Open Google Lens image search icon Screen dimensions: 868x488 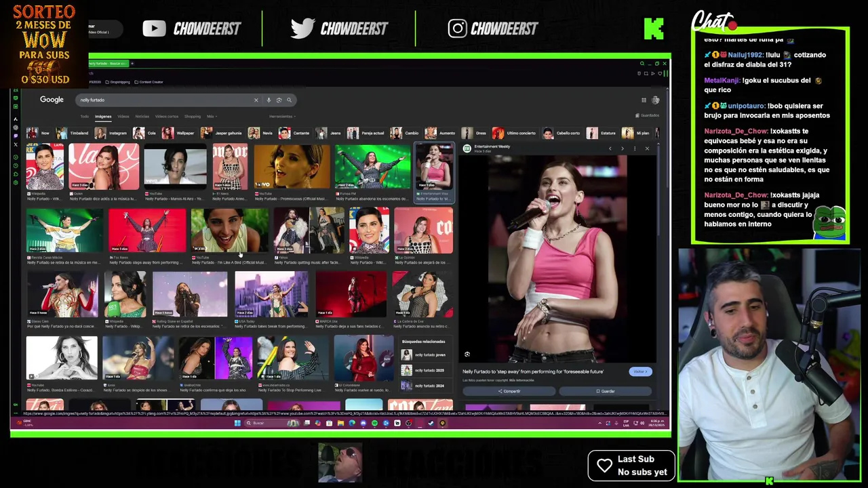279,100
